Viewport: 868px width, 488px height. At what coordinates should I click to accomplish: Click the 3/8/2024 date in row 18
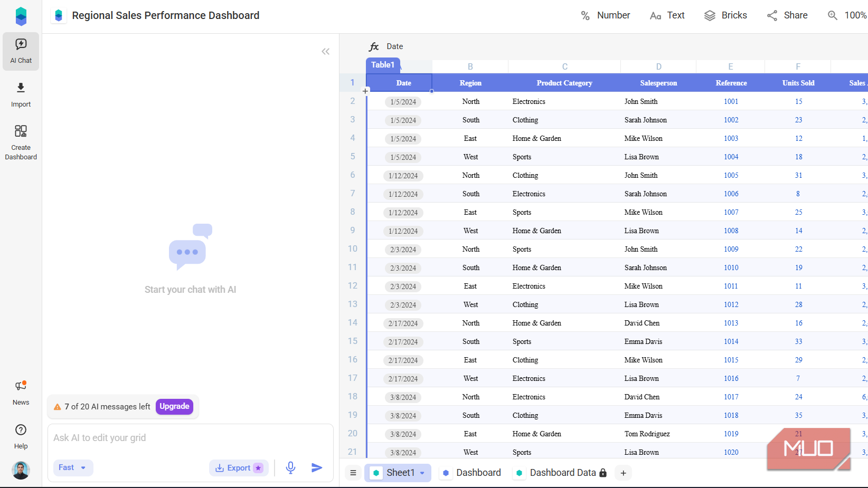403,397
